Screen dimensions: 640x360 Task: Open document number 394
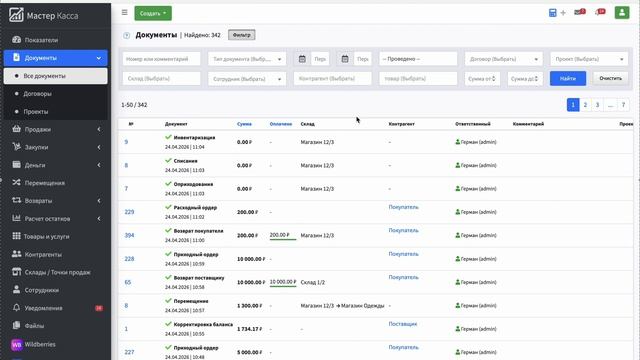pyautogui.click(x=129, y=235)
